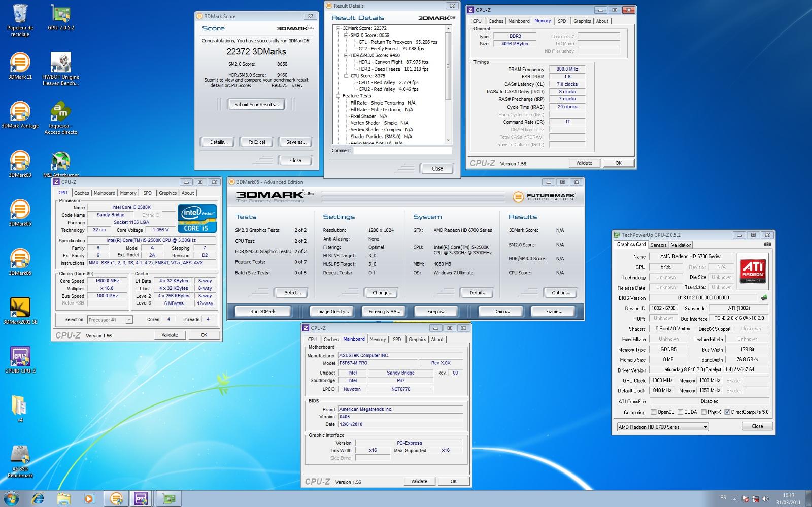Show hidden icons in the system tray
This screenshot has height=507, width=812.
(x=735, y=499)
